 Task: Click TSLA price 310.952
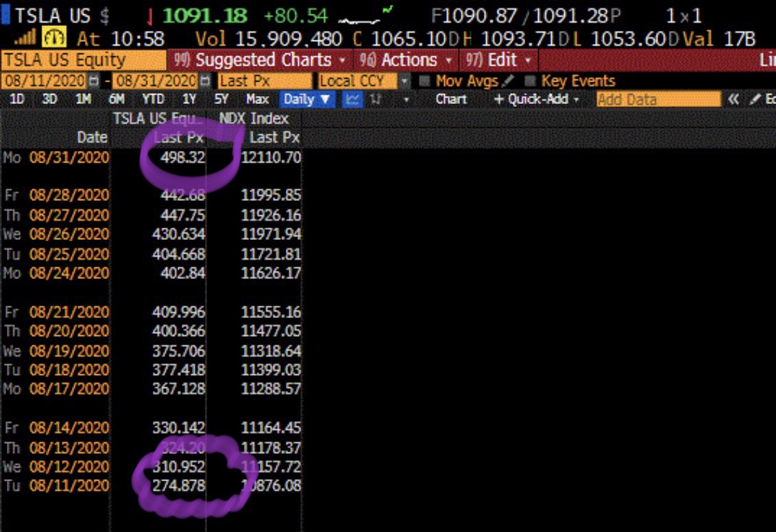(179, 466)
